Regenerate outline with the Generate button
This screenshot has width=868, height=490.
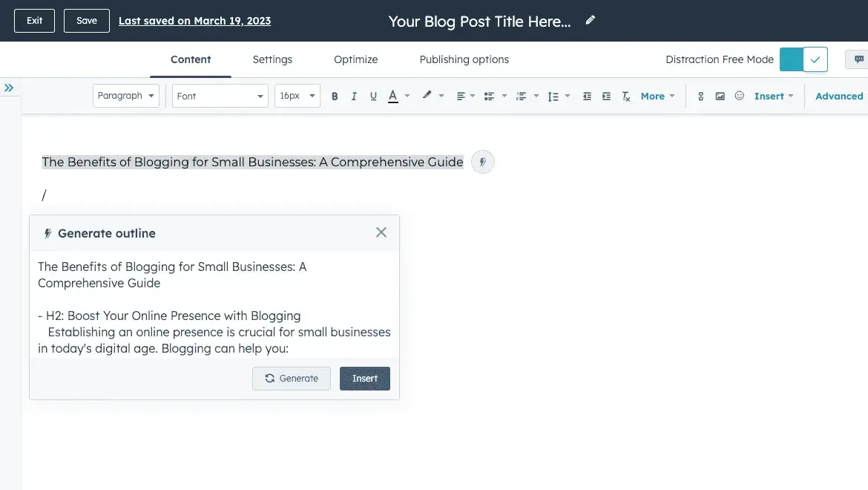click(x=292, y=379)
